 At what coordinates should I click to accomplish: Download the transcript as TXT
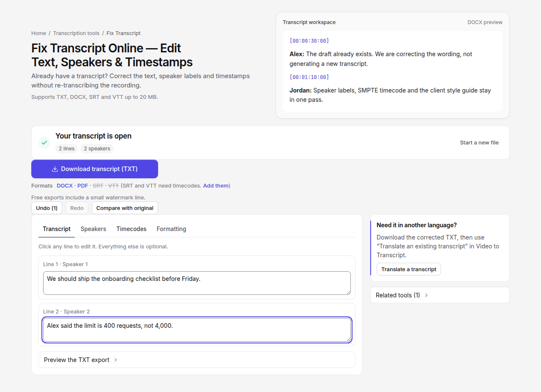click(x=95, y=169)
